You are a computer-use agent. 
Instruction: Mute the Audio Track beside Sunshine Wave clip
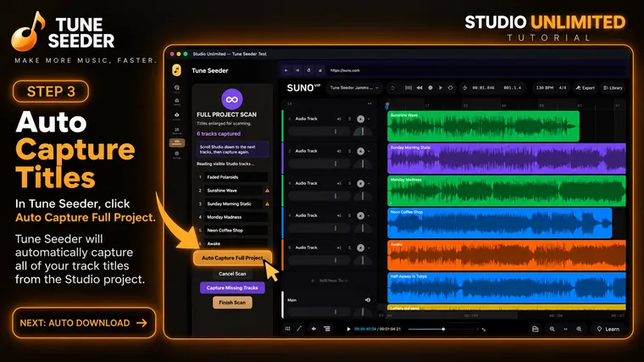tap(339, 119)
